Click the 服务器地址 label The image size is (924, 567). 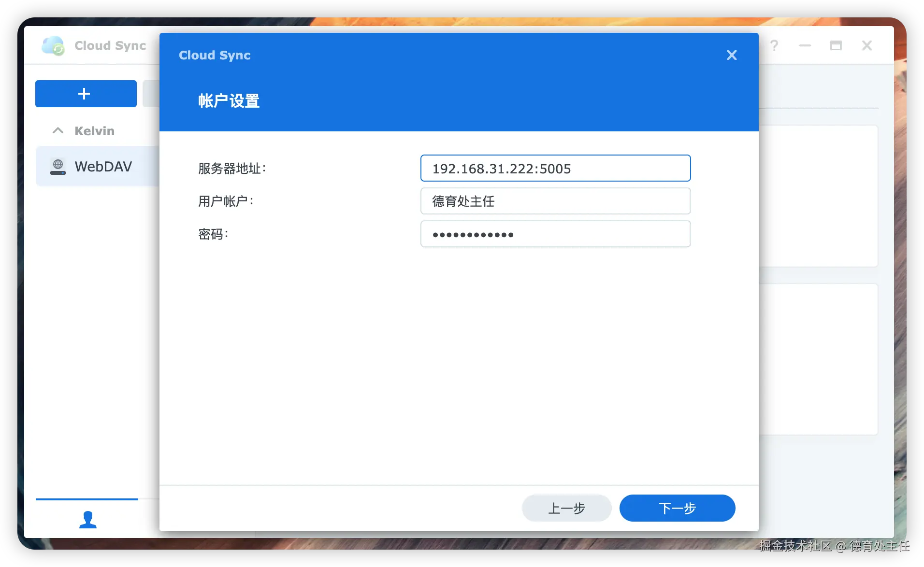click(232, 169)
